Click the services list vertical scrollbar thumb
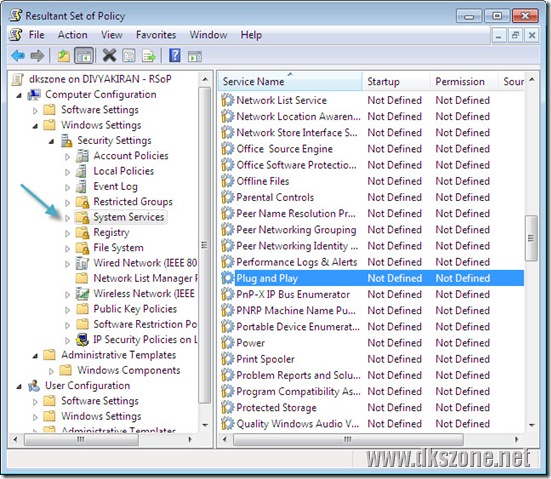 (531, 238)
